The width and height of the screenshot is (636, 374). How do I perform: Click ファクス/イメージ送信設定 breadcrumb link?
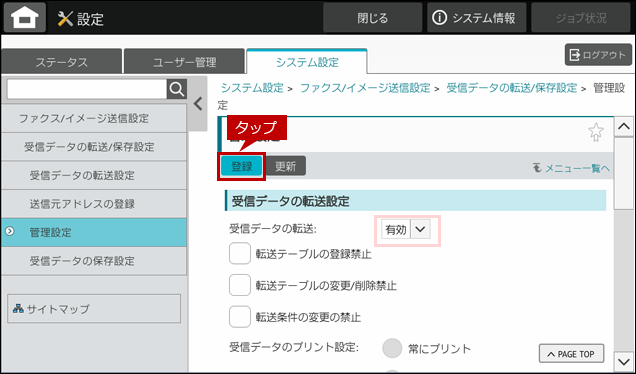click(365, 88)
